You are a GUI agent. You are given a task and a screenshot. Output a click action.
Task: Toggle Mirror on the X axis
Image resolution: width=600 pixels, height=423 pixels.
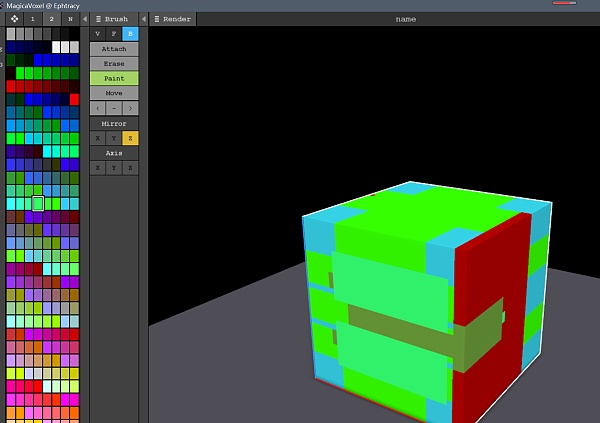(x=97, y=138)
